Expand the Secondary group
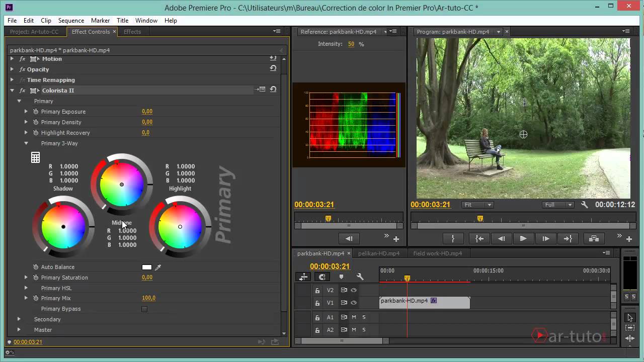The width and height of the screenshot is (644, 362). [19, 319]
